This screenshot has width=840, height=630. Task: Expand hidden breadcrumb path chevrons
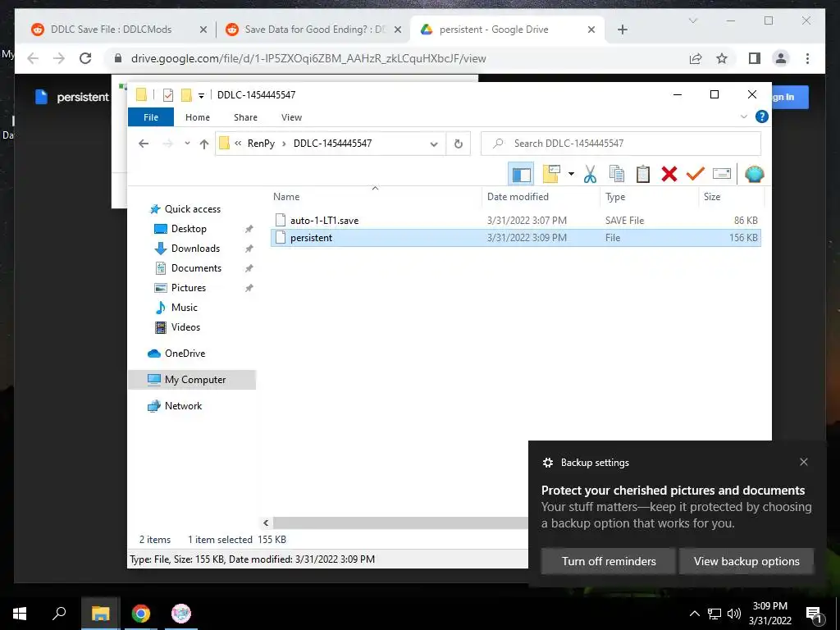238,144
